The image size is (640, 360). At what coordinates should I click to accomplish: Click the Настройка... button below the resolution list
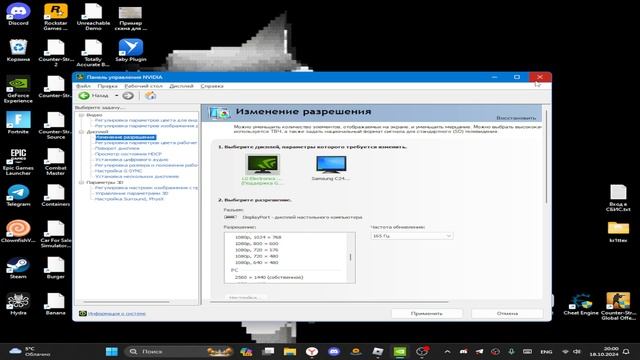pos(245,298)
